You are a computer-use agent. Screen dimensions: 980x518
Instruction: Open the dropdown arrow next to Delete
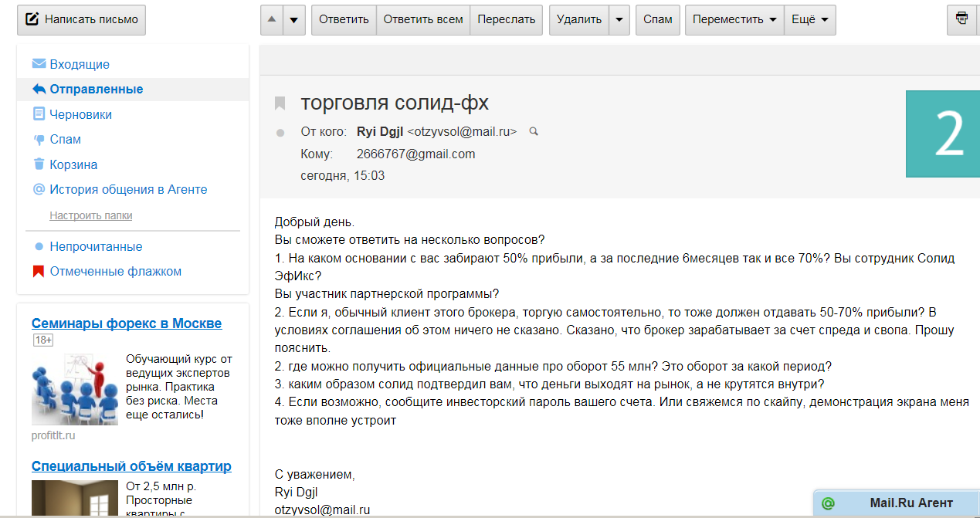pyautogui.click(x=619, y=20)
